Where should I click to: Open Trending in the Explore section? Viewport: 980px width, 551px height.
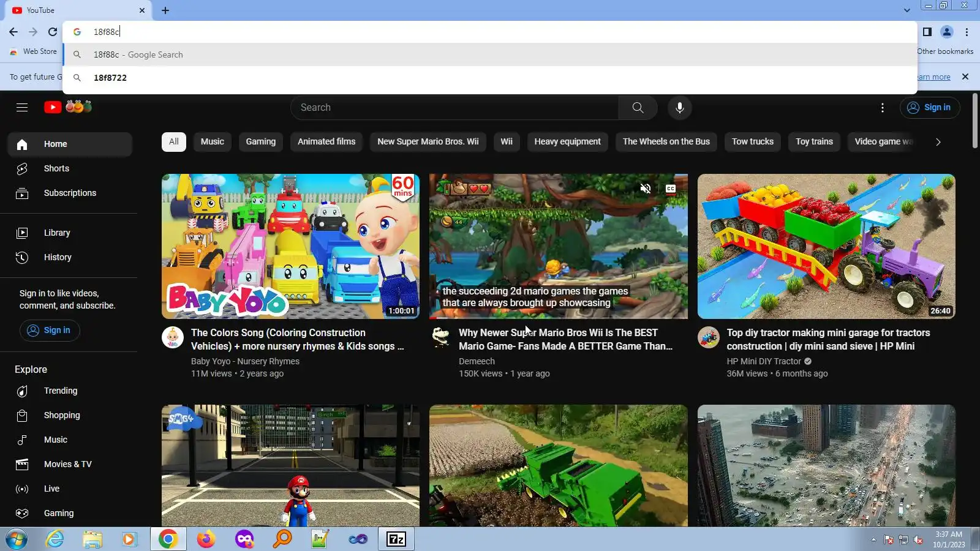(70, 391)
